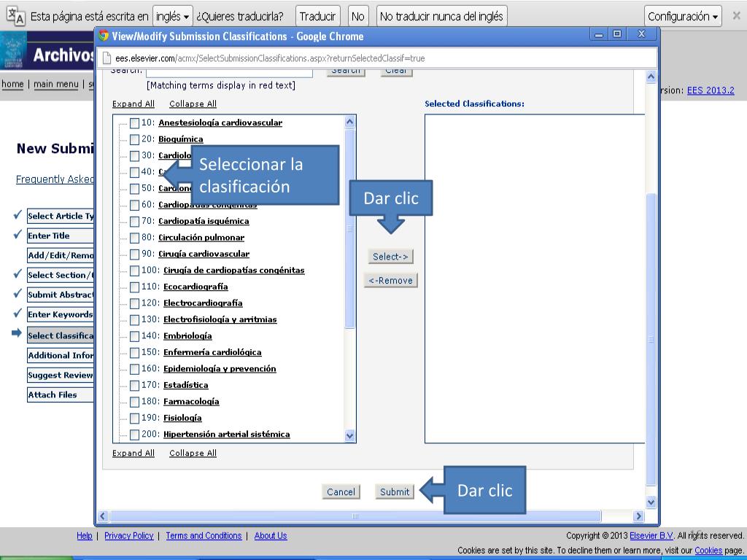Click the dialog's vertical scrollbar down arrow
The image size is (747, 560).
(x=651, y=502)
